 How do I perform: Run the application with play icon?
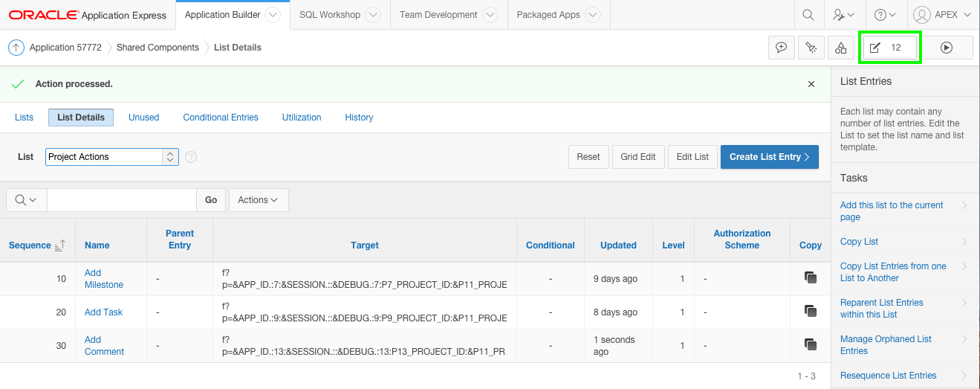click(946, 48)
